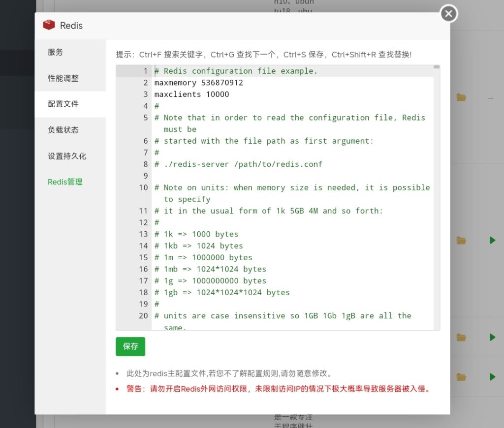Click the 保存 button to save configuration
The image size is (504, 428).
point(130,346)
